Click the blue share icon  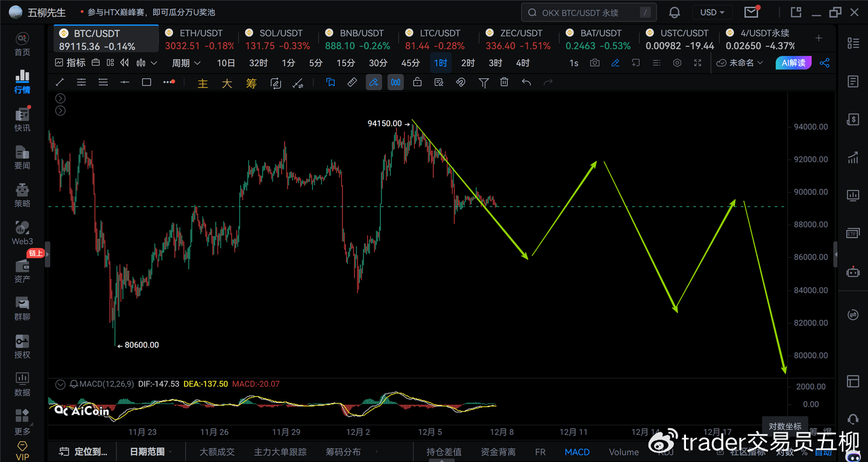(825, 63)
